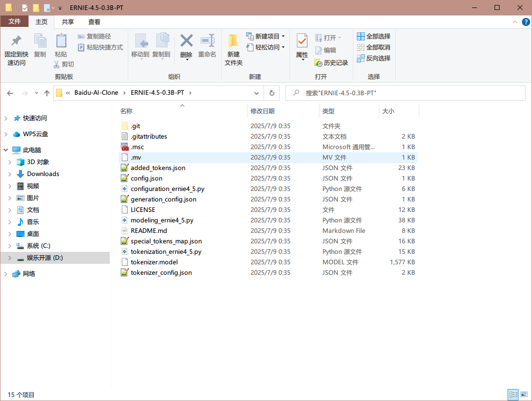Collapse the ribbon with the chevron
This screenshot has height=401, width=532.
tap(515, 22)
